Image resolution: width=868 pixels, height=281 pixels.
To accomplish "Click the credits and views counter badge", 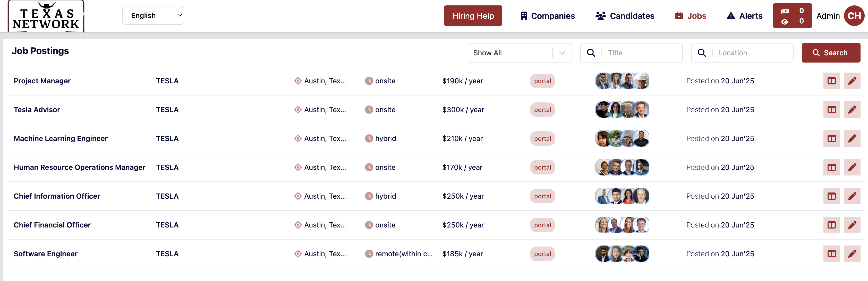I will 792,16.
